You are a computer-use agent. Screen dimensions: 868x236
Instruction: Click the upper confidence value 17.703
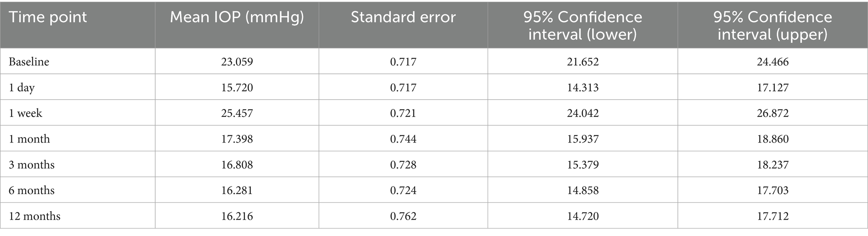pos(772,190)
